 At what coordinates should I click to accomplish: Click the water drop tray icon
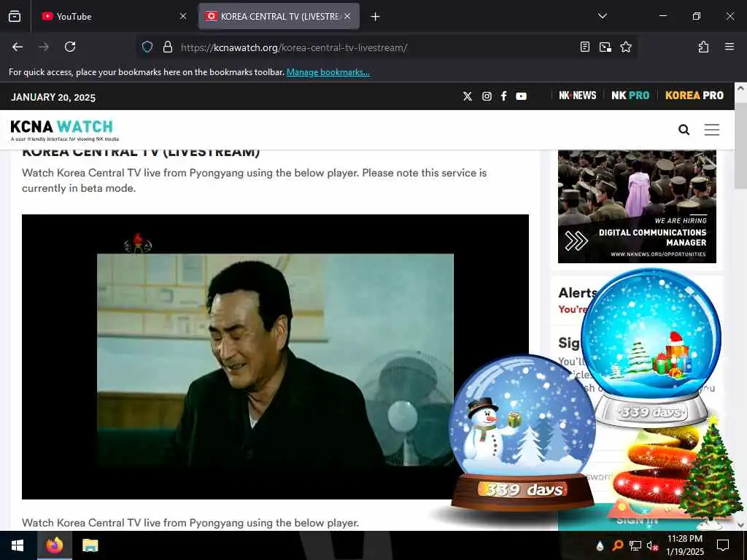(600, 545)
